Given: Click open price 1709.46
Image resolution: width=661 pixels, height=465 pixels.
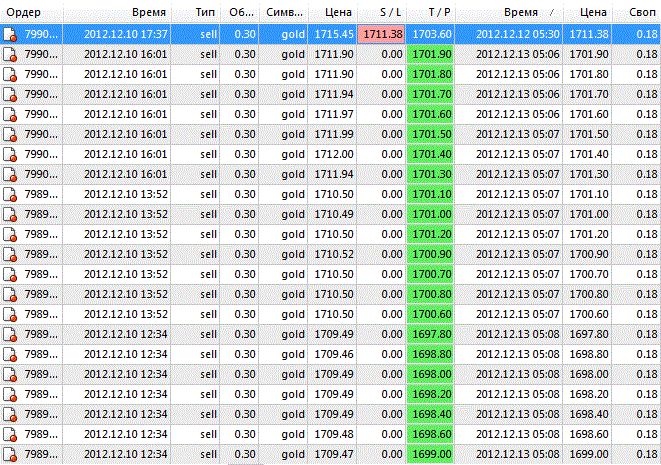Looking at the screenshot, I should coord(334,355).
